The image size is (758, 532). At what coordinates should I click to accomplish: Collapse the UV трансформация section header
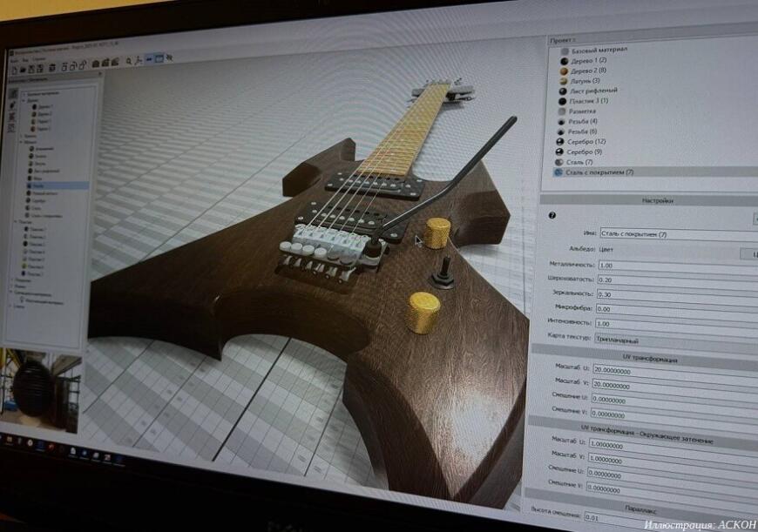coord(645,359)
